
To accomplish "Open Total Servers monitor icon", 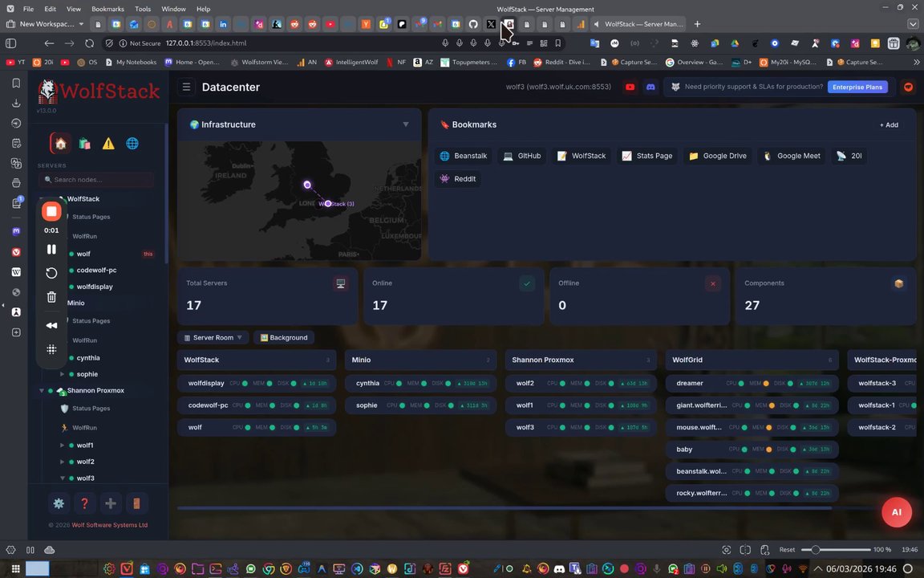I will point(341,283).
